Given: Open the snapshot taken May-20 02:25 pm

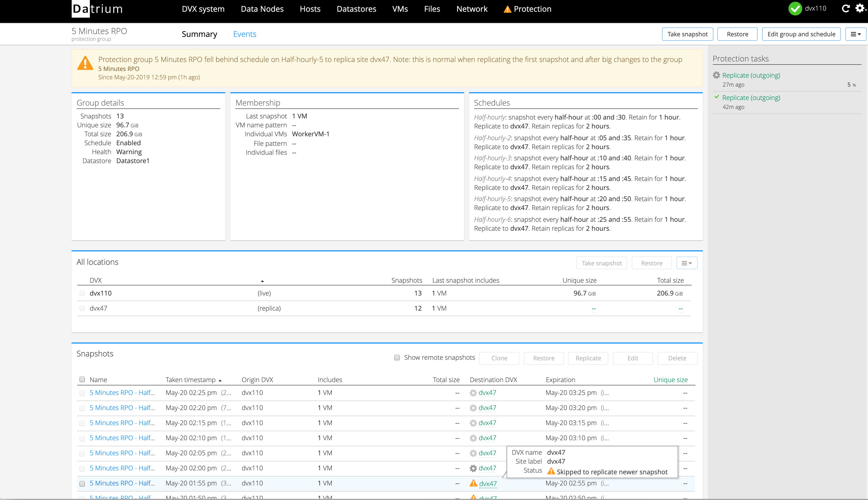Looking at the screenshot, I should tap(122, 392).
